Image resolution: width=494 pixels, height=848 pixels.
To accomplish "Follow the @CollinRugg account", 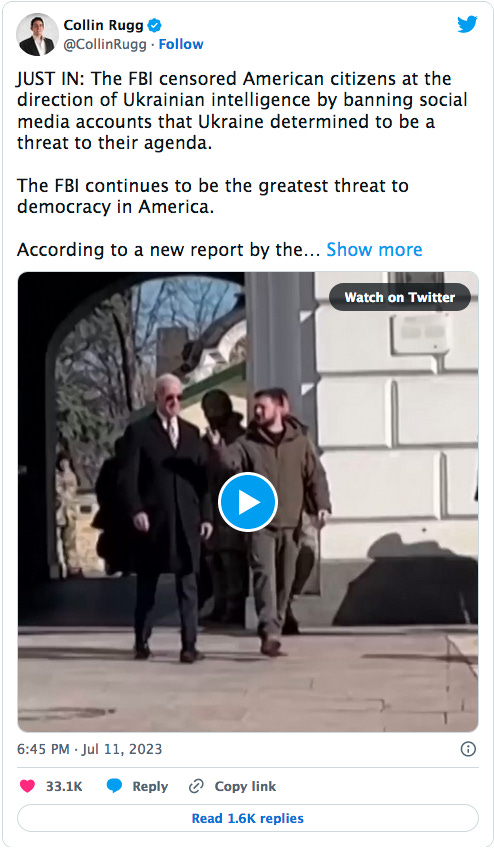I will pyautogui.click(x=181, y=44).
